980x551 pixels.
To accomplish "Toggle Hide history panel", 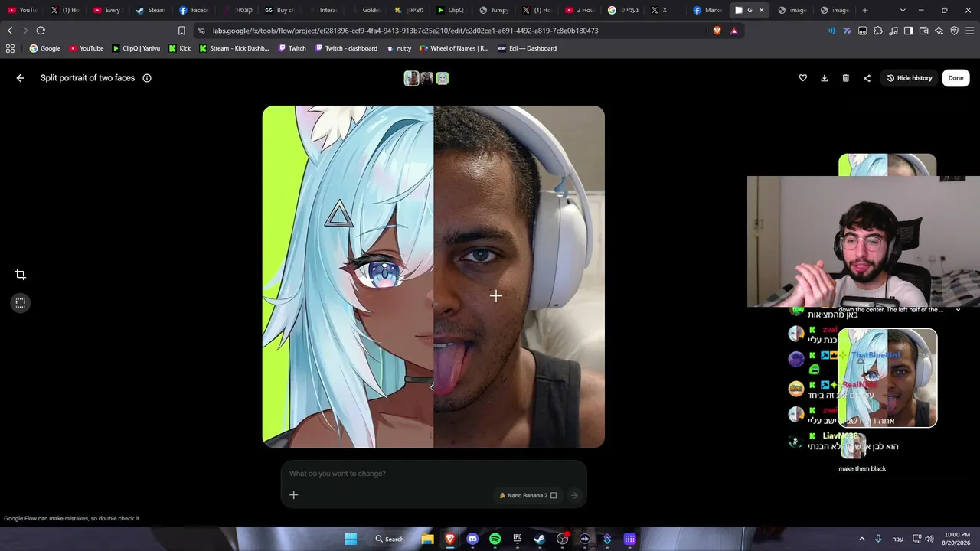I will click(x=910, y=78).
